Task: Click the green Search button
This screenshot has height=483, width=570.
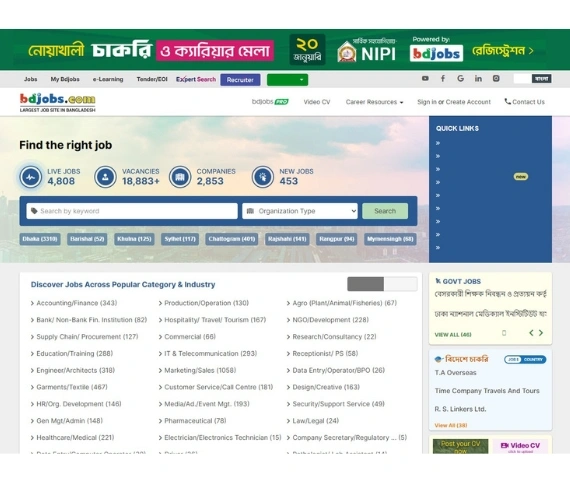Action: coord(385,211)
